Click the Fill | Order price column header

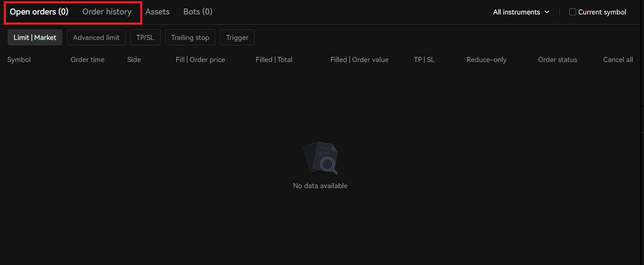point(200,59)
